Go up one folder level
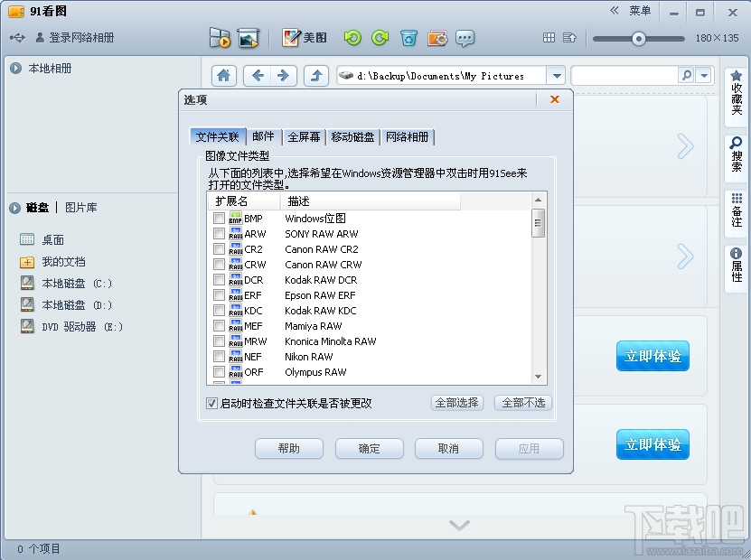Viewport: 751px width, 560px height. point(316,76)
